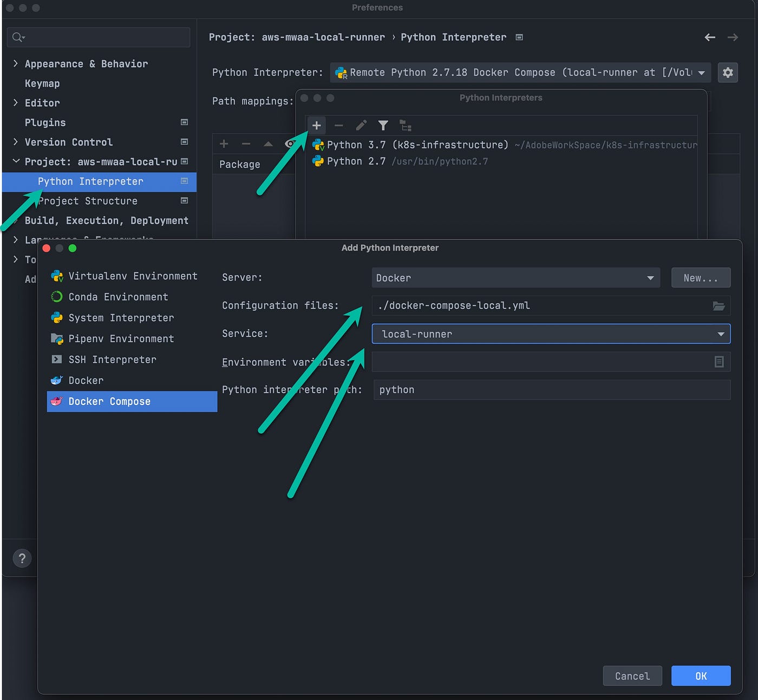Click the Package column header
This screenshot has height=700, width=758.
[240, 165]
